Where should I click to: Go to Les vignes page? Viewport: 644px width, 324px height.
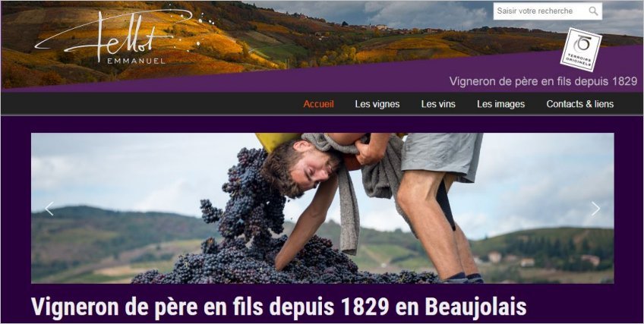[x=377, y=104]
